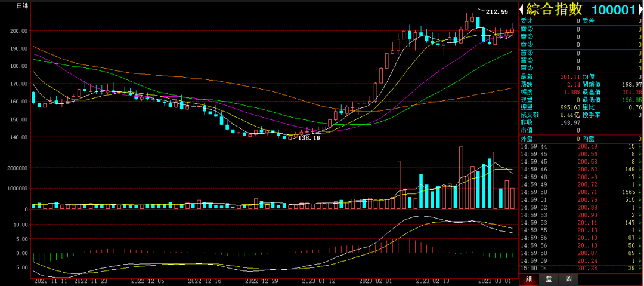Viewport: 644px width, 286px height.
Task: Click the 最高價 value 204.28
Action: tap(631, 92)
